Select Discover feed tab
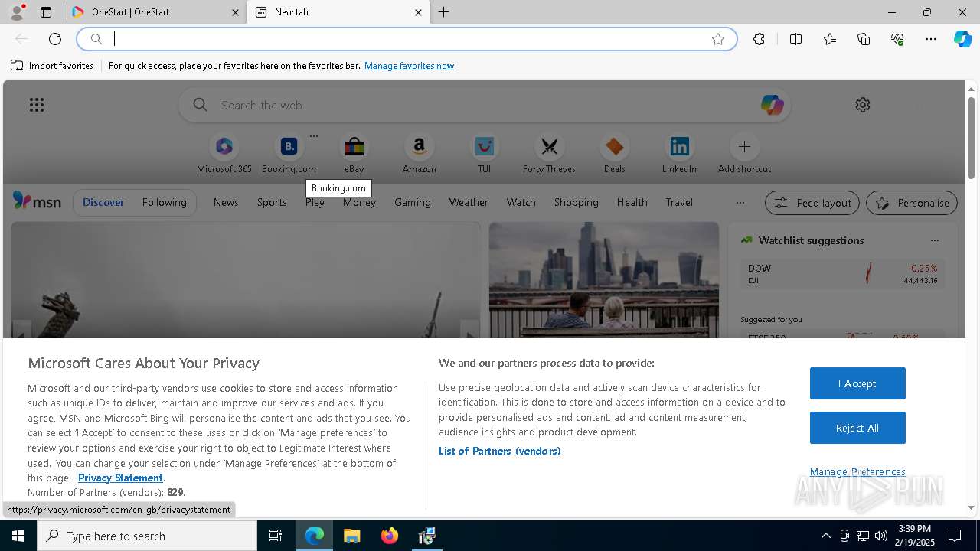The image size is (980, 551). click(x=103, y=202)
